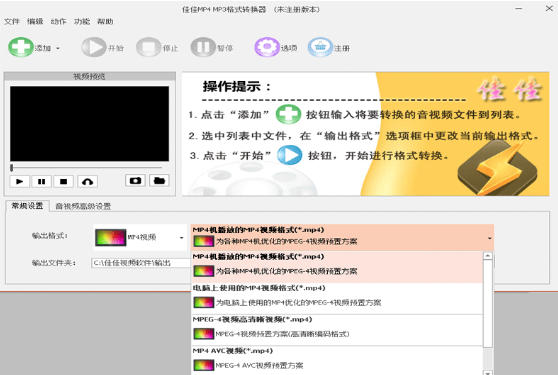The height and width of the screenshot is (375, 558).
Task: Click the output folder path field
Action: [141, 263]
